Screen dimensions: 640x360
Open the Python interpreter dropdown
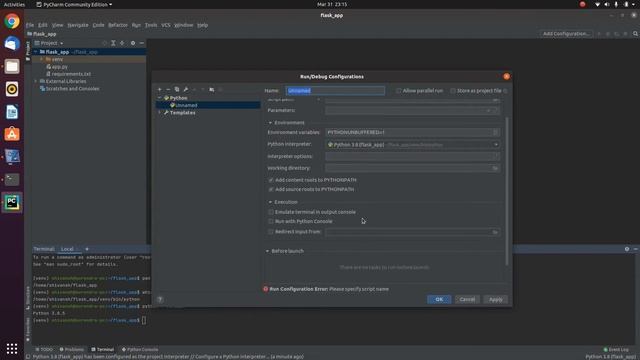(496, 144)
